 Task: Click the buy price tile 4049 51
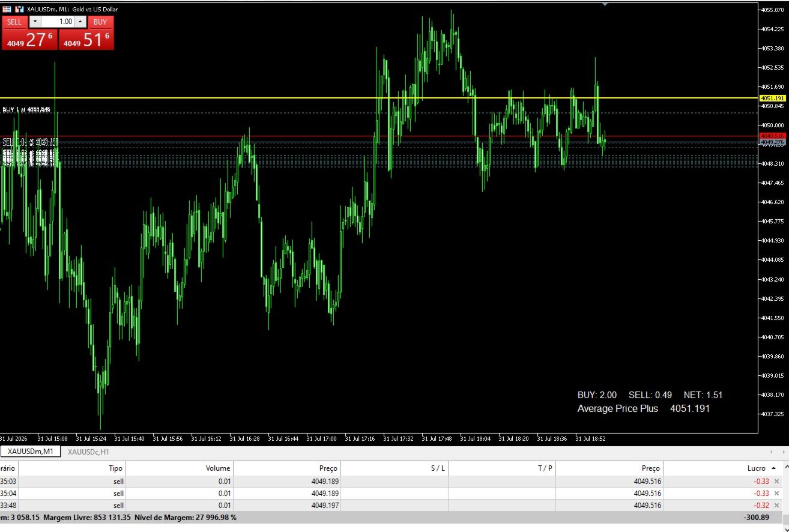(86, 39)
